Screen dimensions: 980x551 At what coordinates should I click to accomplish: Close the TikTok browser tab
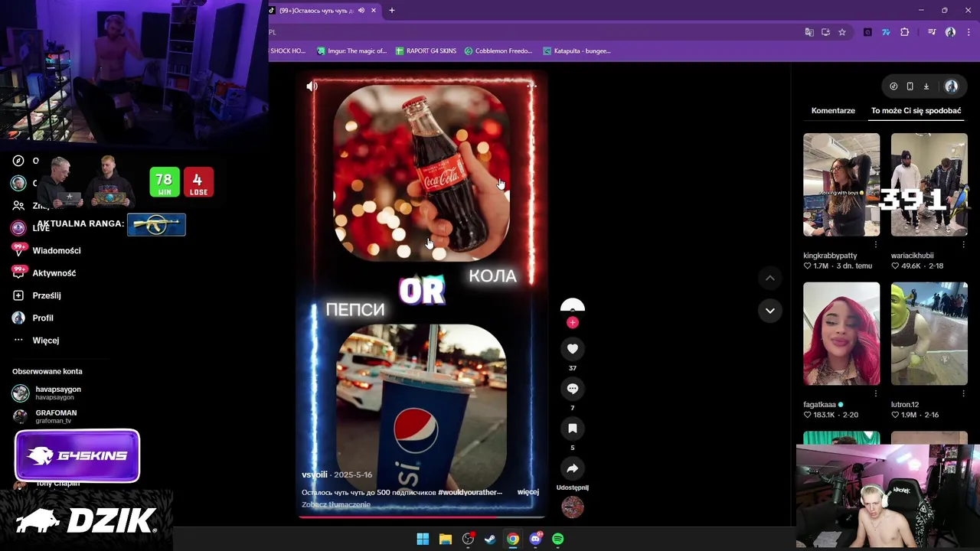(374, 11)
